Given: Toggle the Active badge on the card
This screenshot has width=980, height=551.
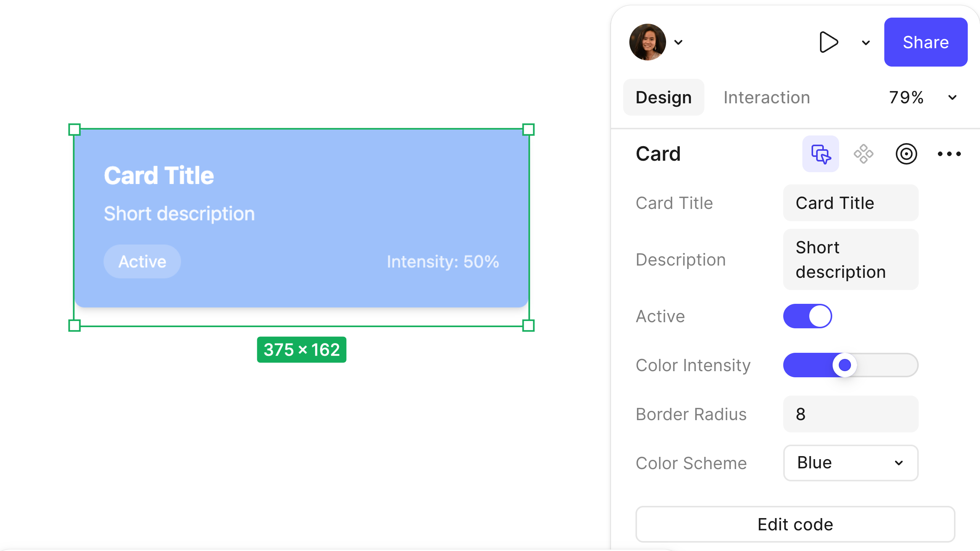Looking at the screenshot, I should pos(142,261).
